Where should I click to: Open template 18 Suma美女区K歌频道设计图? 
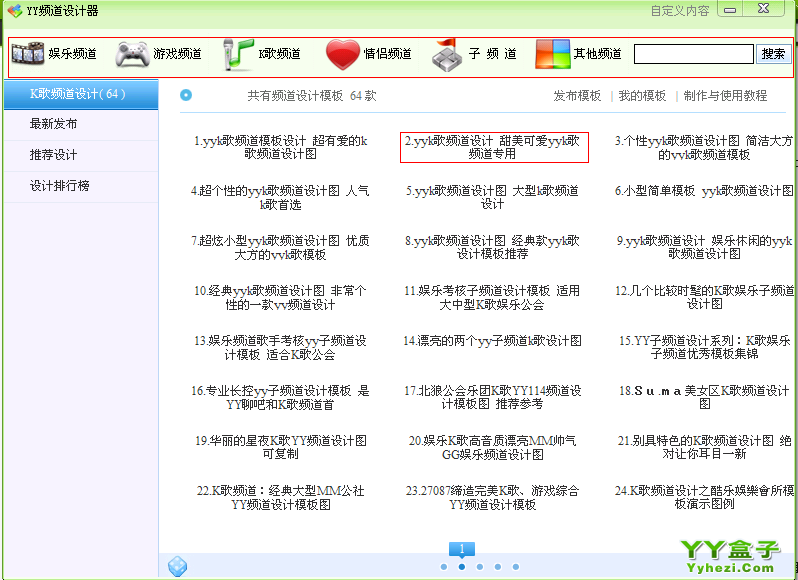(x=704, y=397)
